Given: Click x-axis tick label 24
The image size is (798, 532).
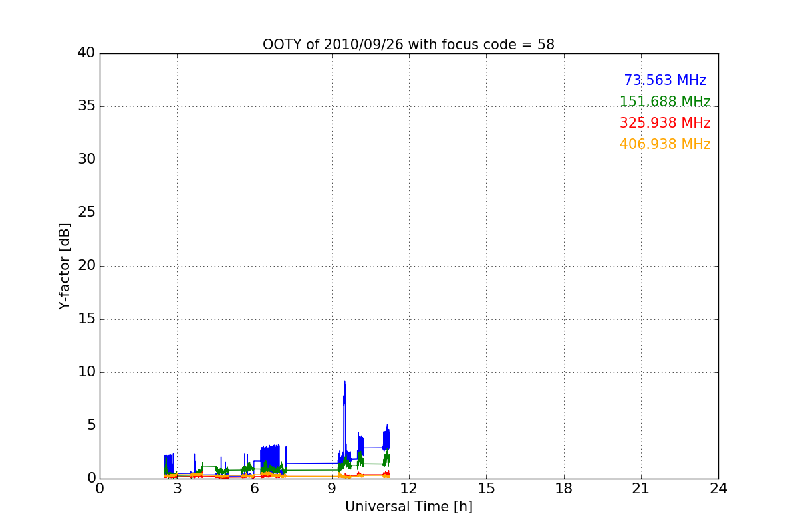Looking at the screenshot, I should click(718, 488).
